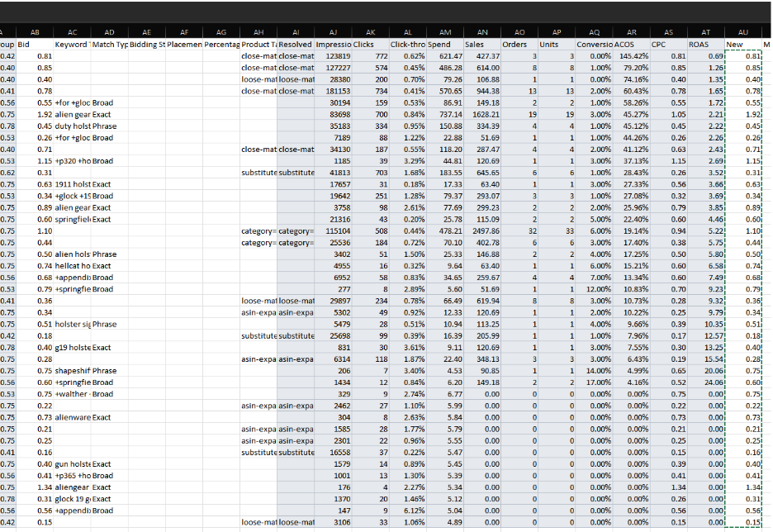Screen dimensions: 773x532
Task: Select keyword cell 'shapeshif'
Action: [x=73, y=371]
